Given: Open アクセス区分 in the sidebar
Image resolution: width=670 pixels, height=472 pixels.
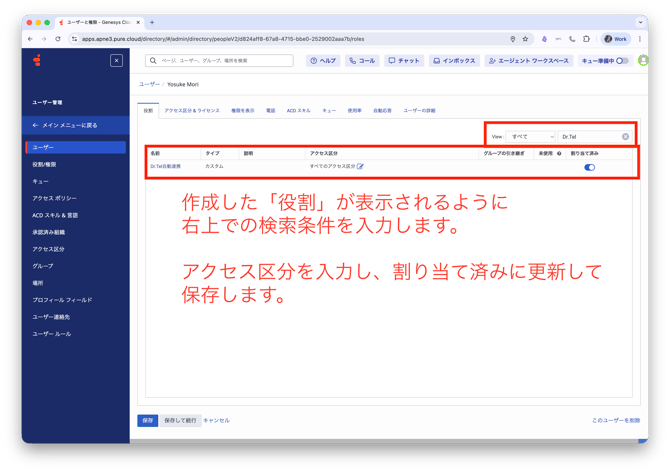Looking at the screenshot, I should click(48, 249).
